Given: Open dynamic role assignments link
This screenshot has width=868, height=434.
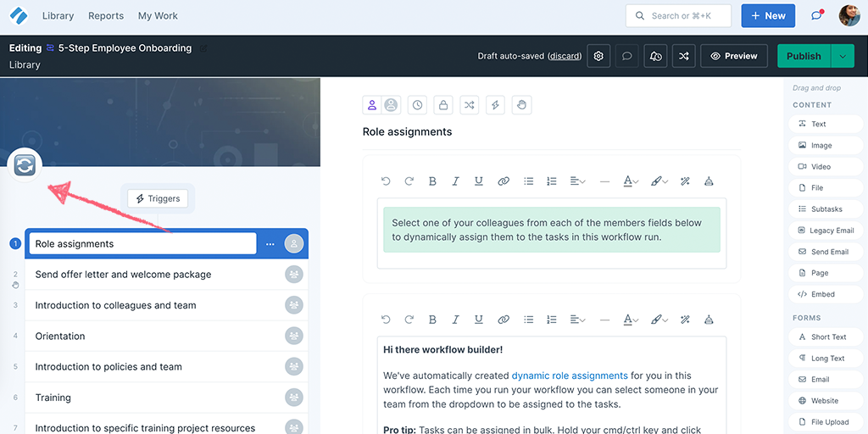Looking at the screenshot, I should (570, 376).
